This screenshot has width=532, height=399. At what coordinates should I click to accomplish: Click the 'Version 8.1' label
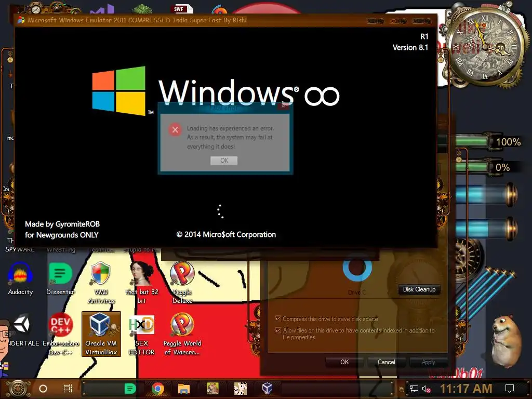(x=410, y=47)
